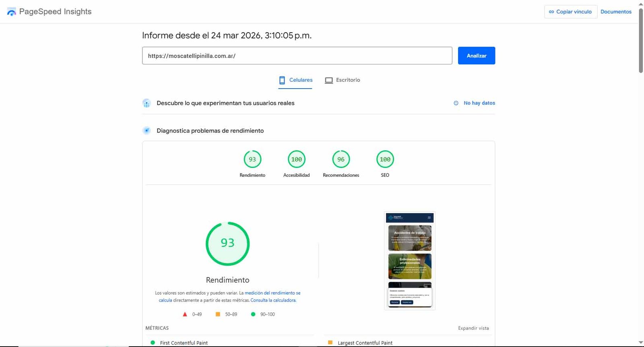Click the Analizar button
Image resolution: width=644 pixels, height=347 pixels.
(477, 56)
